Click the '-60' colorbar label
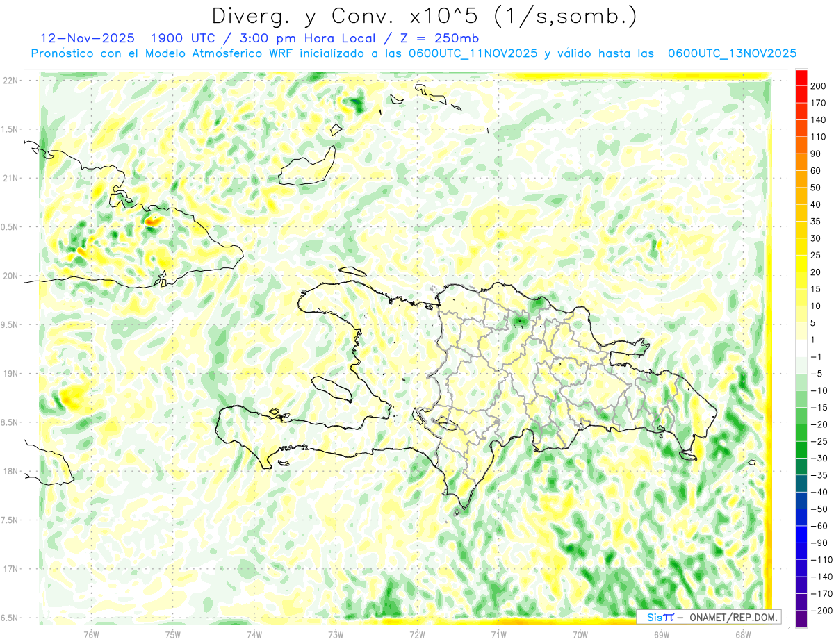The width and height of the screenshot is (834, 644). pyautogui.click(x=819, y=527)
